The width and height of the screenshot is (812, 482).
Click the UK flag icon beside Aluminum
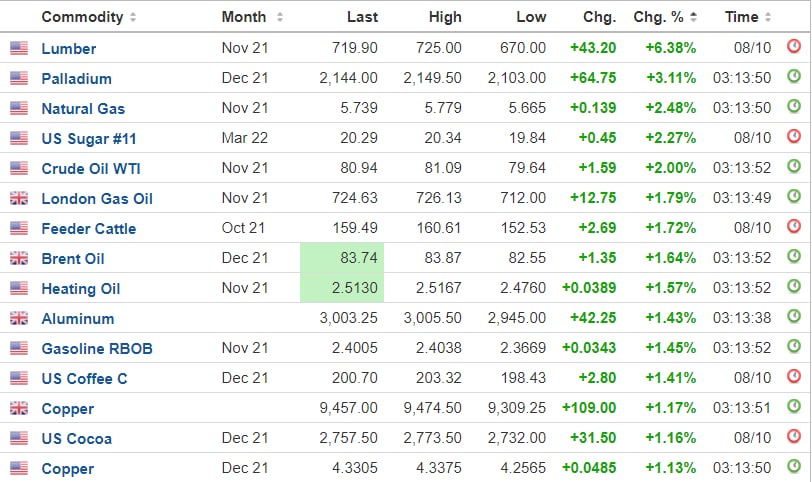(x=19, y=318)
